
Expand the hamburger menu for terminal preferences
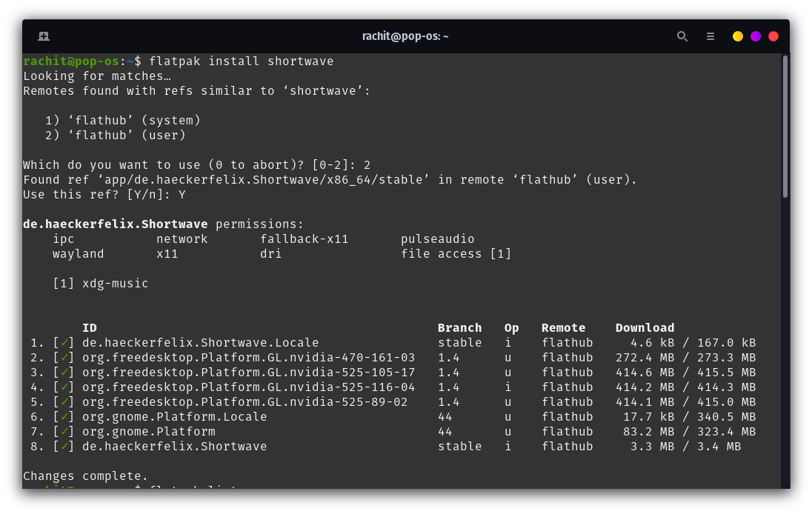(x=710, y=36)
